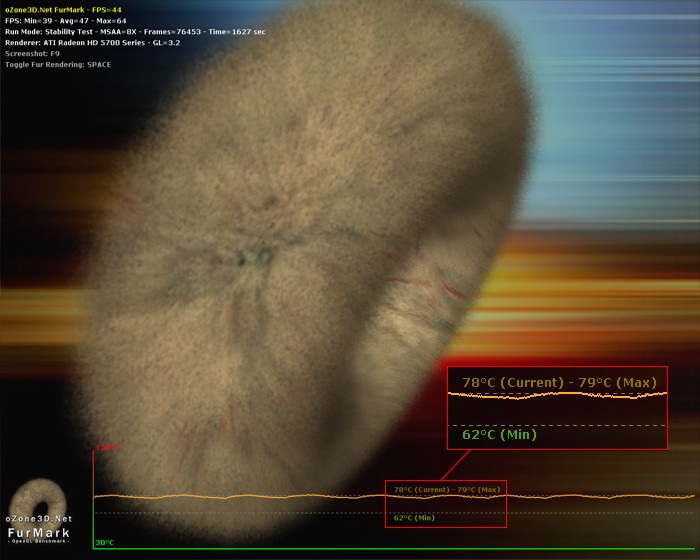Click the '30°C' graph axis label
Screen dimensions: 700x560
point(104,543)
